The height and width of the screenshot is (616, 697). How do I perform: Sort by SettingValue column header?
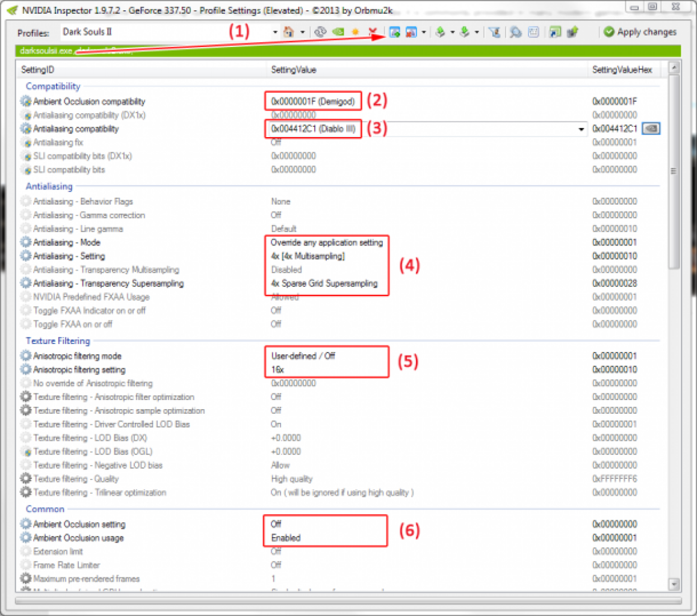click(x=427, y=70)
